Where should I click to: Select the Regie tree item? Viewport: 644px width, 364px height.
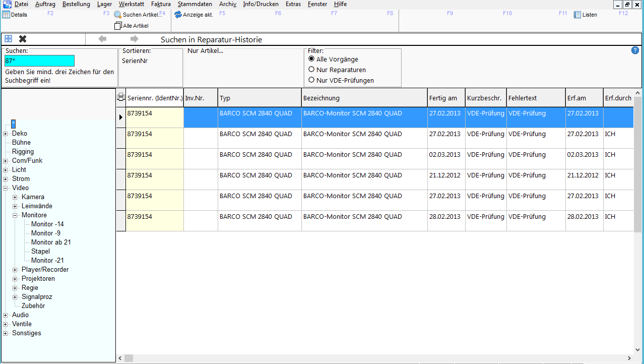(30, 288)
